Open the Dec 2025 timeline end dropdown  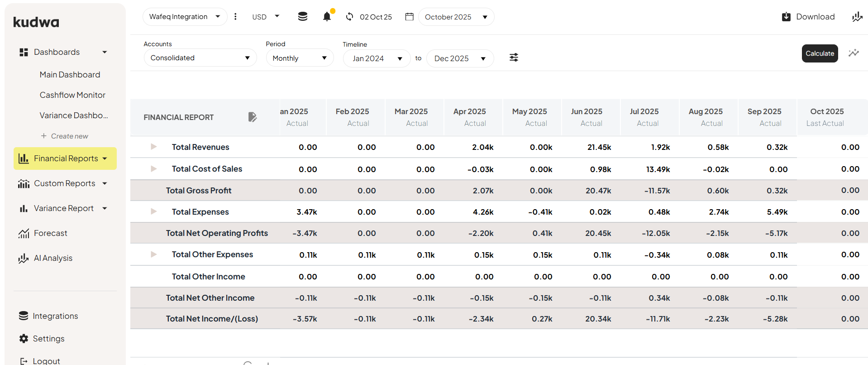coord(460,58)
